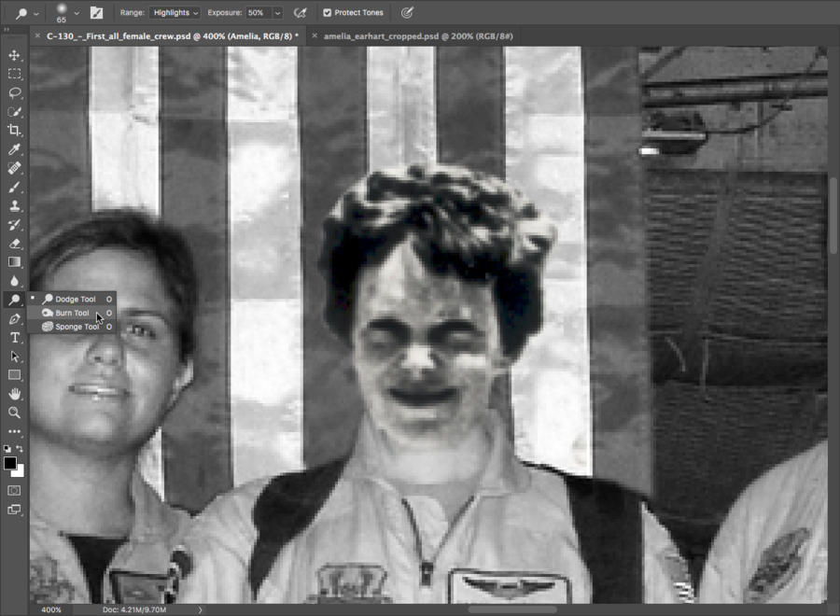Screen dimensions: 840x616
Task: Choose the Horizontal Type tool
Action: 14,337
